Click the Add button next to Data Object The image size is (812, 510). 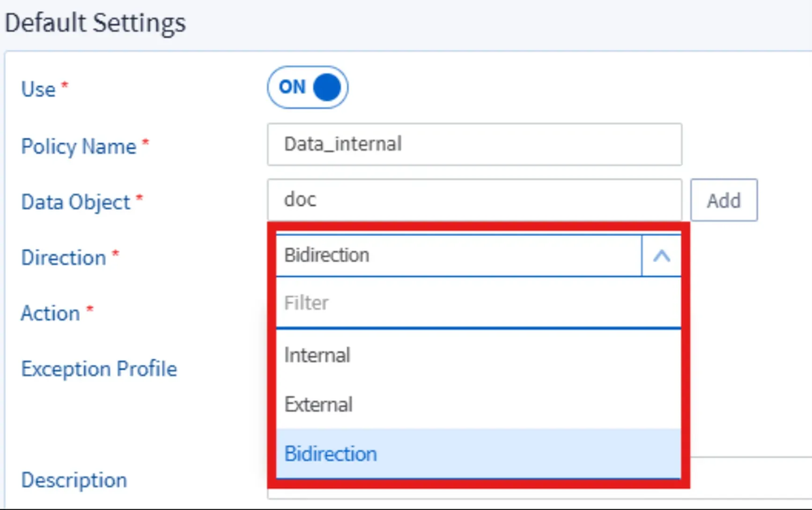(724, 200)
